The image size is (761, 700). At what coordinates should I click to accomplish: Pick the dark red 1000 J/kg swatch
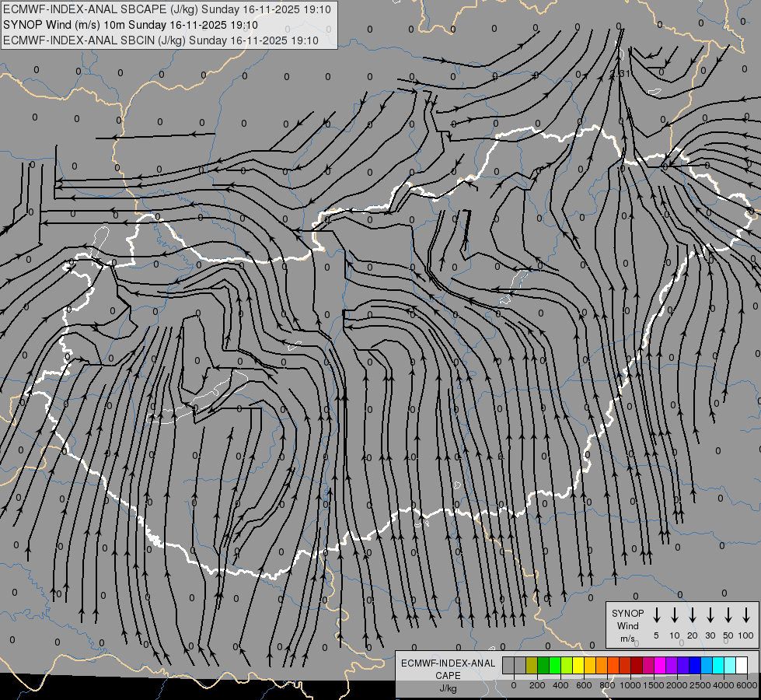tap(637, 665)
